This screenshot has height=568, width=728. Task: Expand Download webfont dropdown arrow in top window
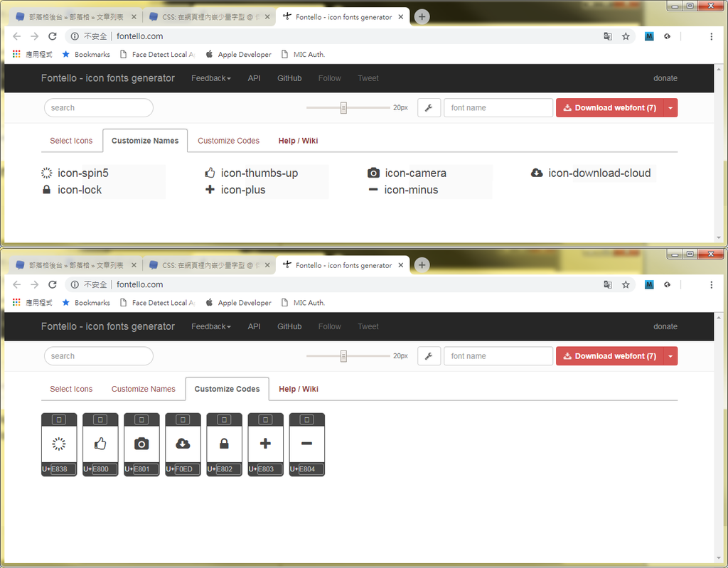tap(670, 108)
